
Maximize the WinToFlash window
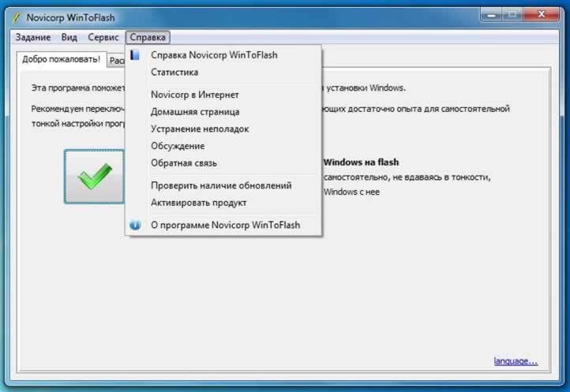[x=512, y=15]
